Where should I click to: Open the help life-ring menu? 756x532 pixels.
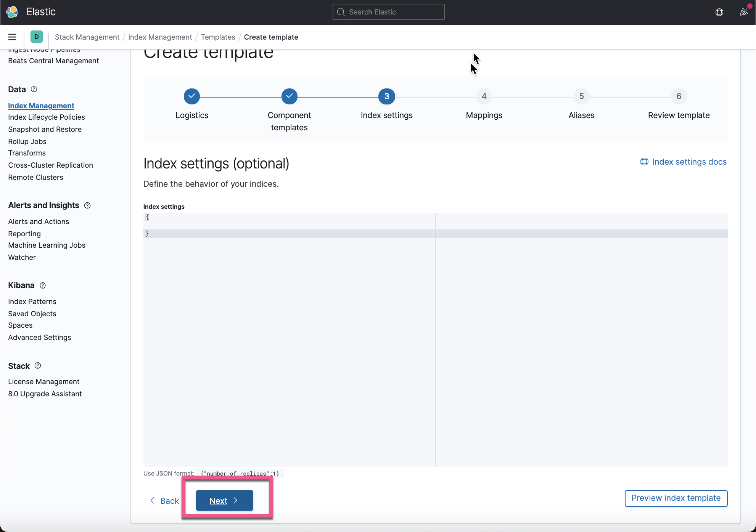tap(719, 12)
